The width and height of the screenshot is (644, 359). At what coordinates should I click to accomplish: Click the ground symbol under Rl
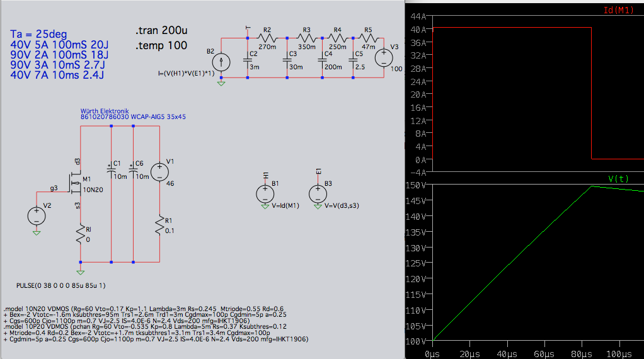click(x=81, y=272)
